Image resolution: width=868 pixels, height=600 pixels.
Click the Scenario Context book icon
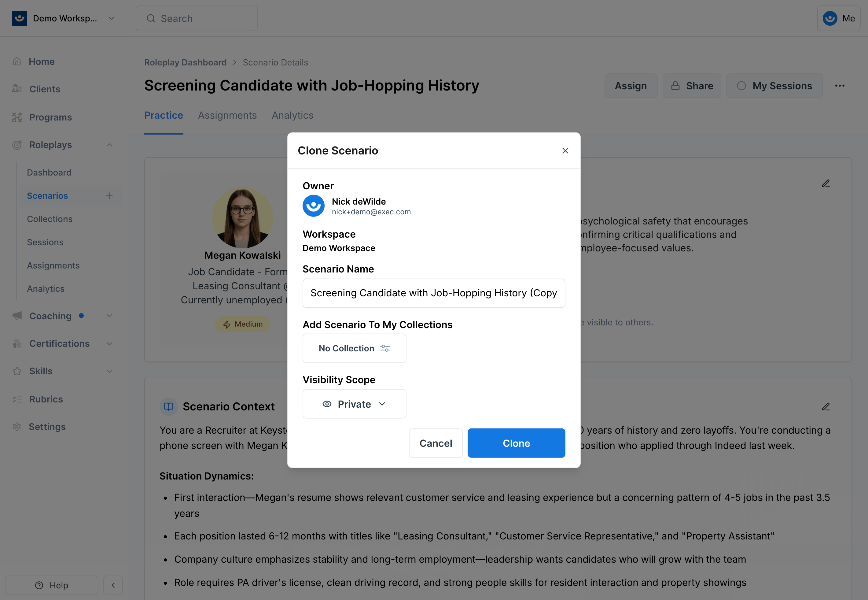pyautogui.click(x=169, y=406)
